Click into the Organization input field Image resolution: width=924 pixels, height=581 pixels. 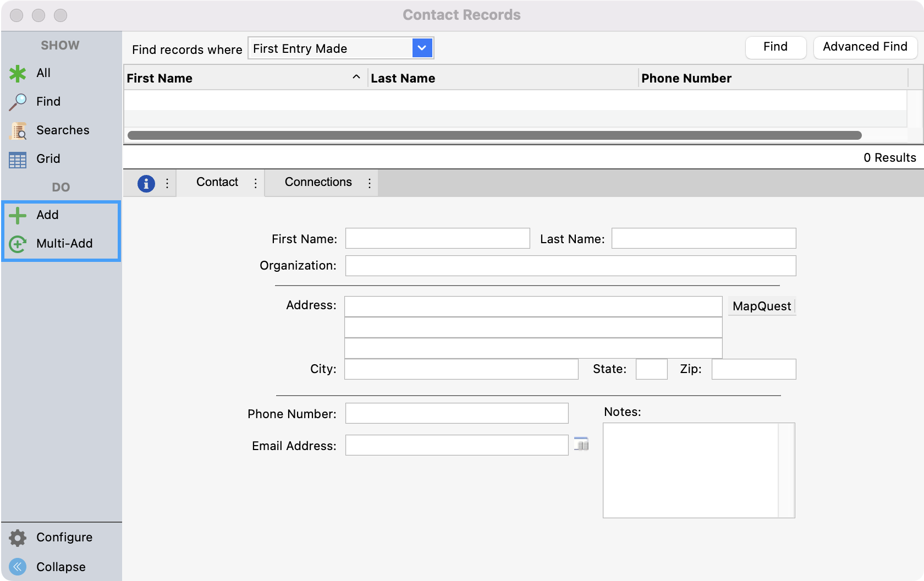tap(570, 266)
